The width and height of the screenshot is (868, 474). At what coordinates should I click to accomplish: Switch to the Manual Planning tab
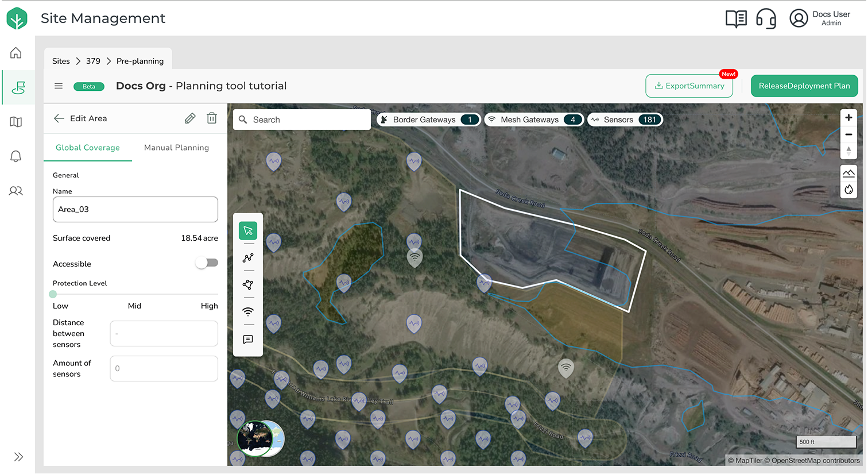(x=176, y=148)
